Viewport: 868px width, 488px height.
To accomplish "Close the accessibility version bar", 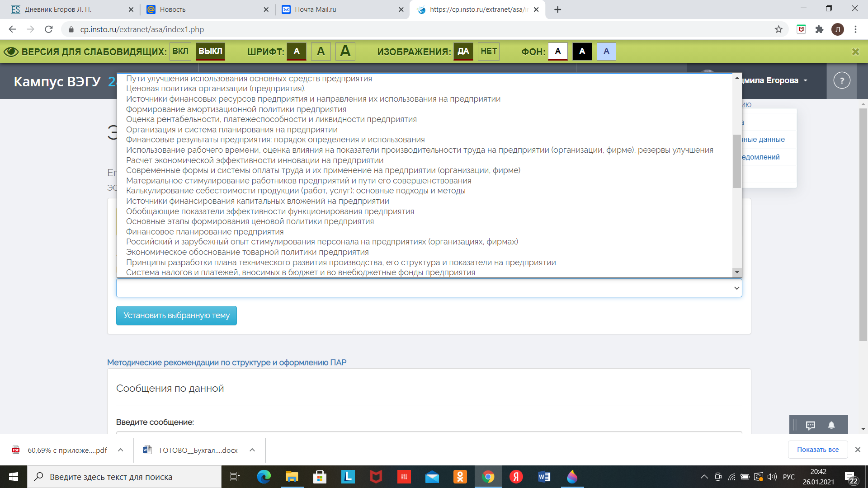I will click(855, 52).
